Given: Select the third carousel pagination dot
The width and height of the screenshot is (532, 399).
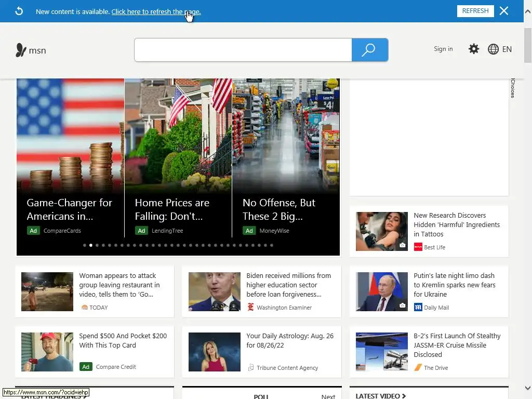Looking at the screenshot, I should (97, 245).
